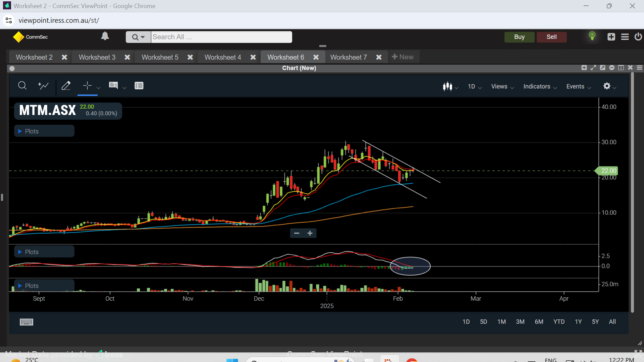Click the notifications bell icon
The image size is (644, 362).
click(x=105, y=36)
